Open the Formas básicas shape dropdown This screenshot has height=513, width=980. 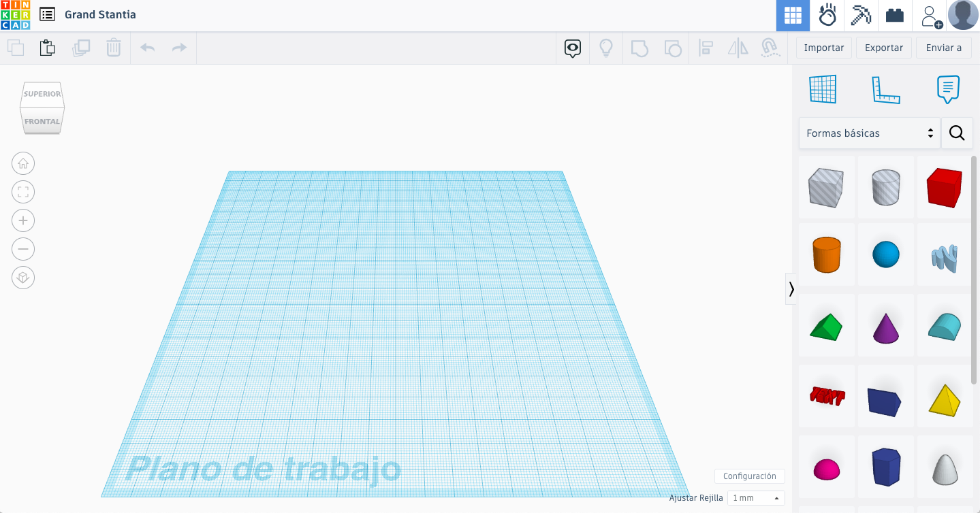pyautogui.click(x=869, y=133)
